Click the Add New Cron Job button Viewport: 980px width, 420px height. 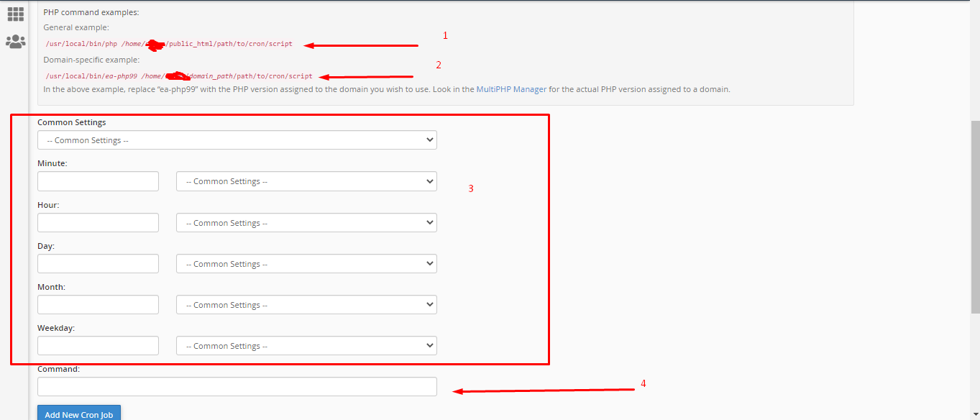78,414
